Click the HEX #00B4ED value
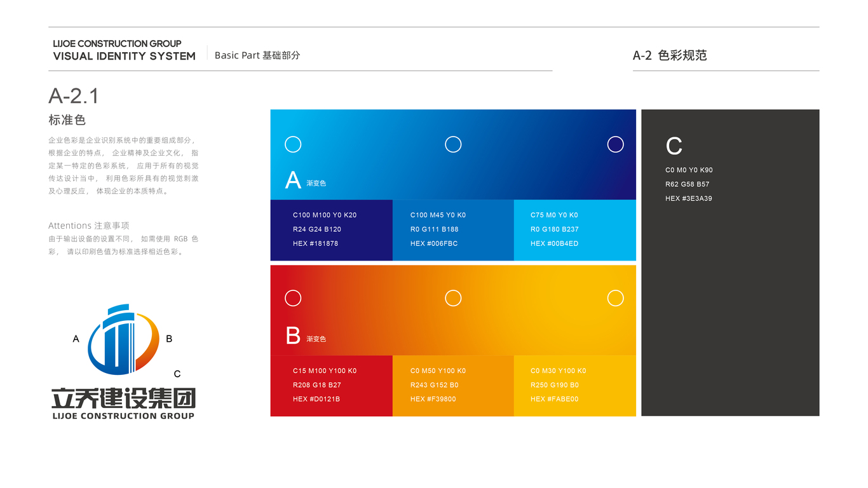Image resolution: width=868 pixels, height=488 pixels. [x=555, y=243]
